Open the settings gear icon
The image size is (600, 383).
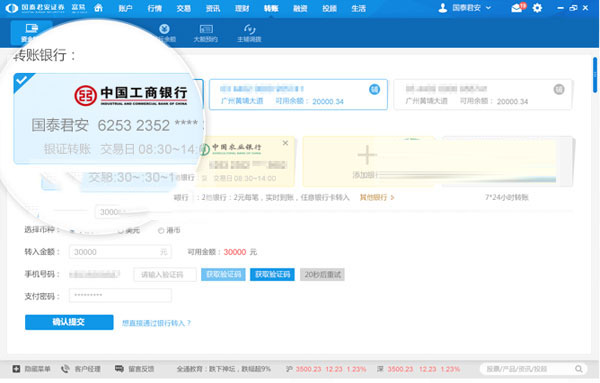pos(537,8)
